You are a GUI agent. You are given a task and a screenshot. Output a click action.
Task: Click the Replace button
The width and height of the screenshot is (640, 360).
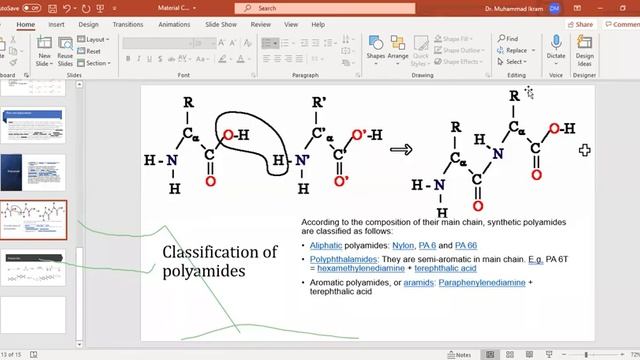point(516,50)
